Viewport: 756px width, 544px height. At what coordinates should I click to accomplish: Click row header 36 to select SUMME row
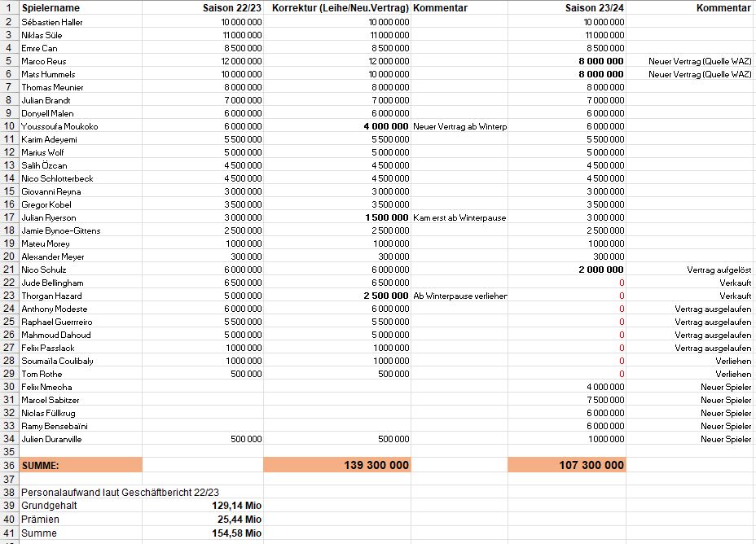click(x=9, y=464)
